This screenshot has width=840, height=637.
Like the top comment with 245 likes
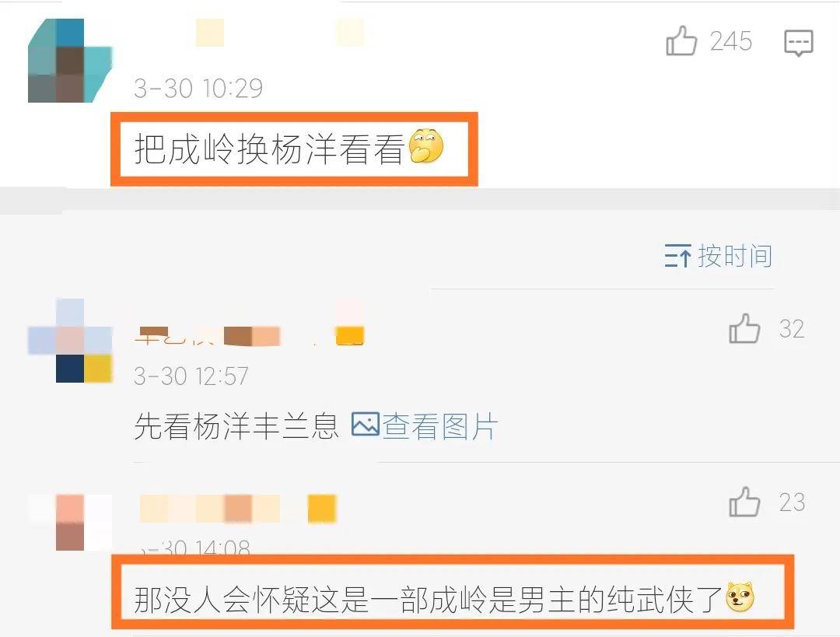(681, 40)
